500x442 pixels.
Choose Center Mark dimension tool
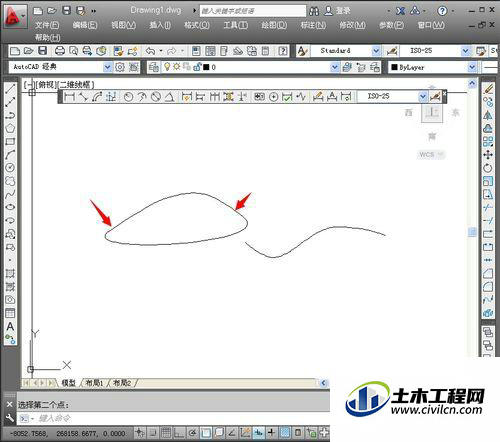tap(273, 97)
